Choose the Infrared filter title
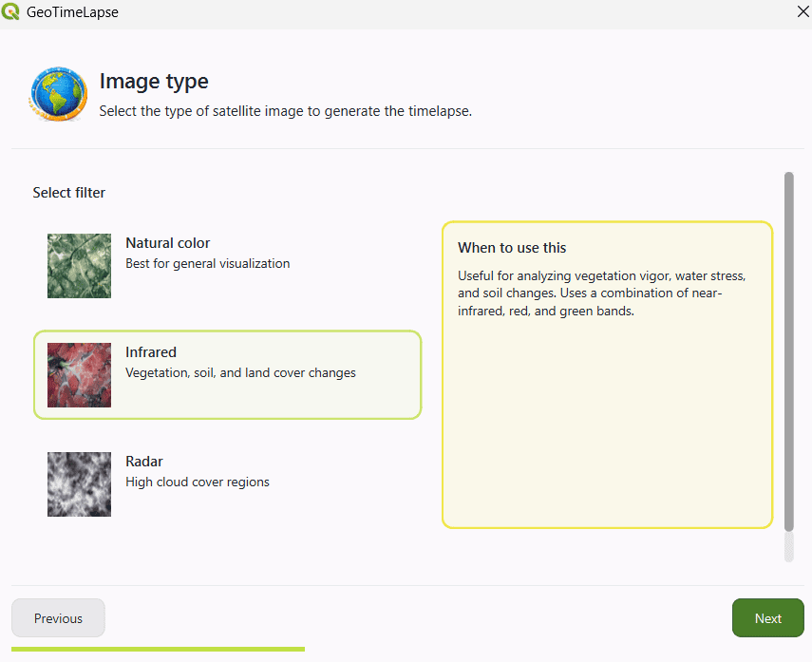812x662 pixels. click(x=151, y=352)
